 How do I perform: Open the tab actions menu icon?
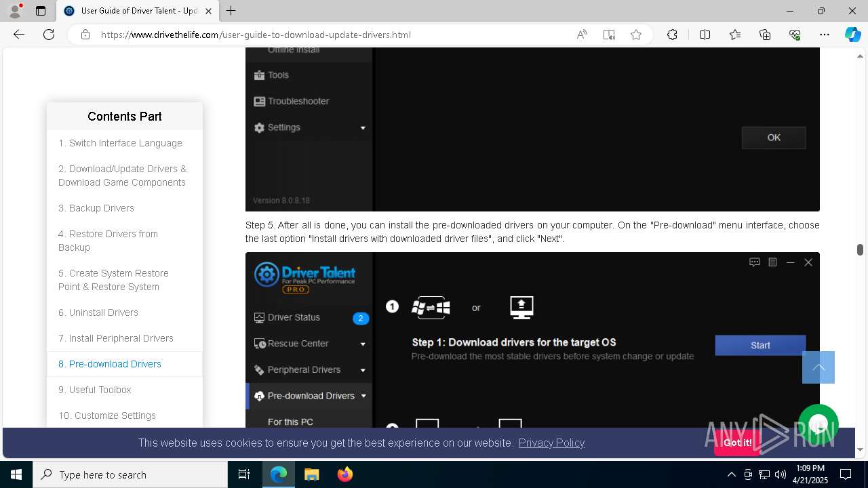pyautogui.click(x=41, y=11)
